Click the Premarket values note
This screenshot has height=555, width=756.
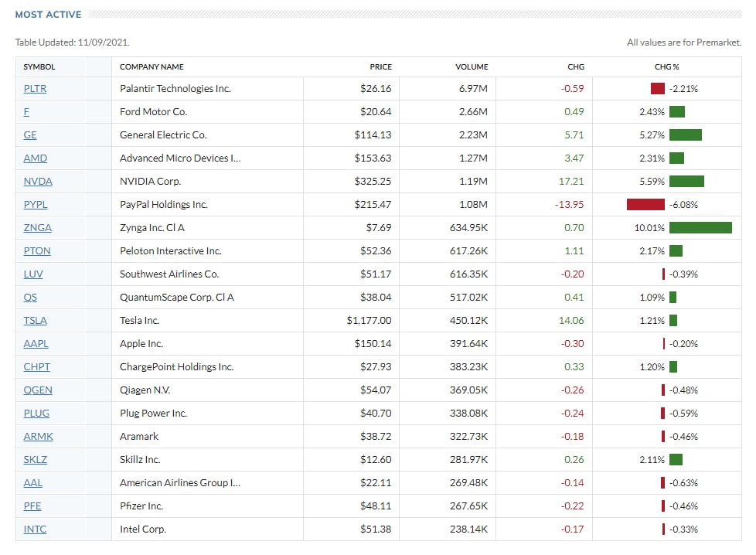(x=683, y=43)
